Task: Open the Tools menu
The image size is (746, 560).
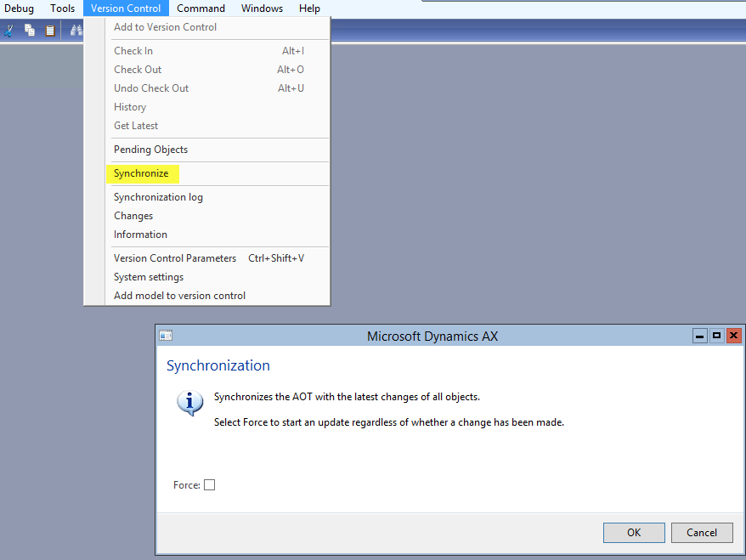Action: [63, 8]
